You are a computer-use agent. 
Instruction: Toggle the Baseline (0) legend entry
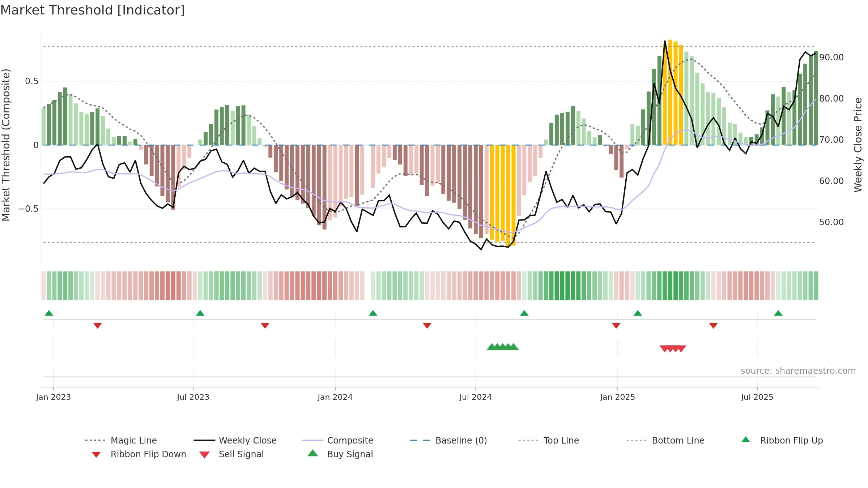click(x=449, y=440)
